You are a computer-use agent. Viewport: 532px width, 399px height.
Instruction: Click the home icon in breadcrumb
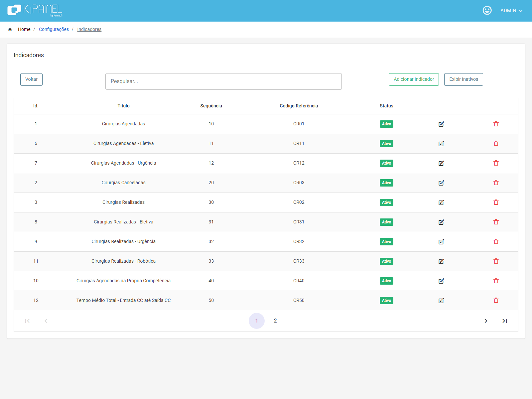(x=10, y=30)
